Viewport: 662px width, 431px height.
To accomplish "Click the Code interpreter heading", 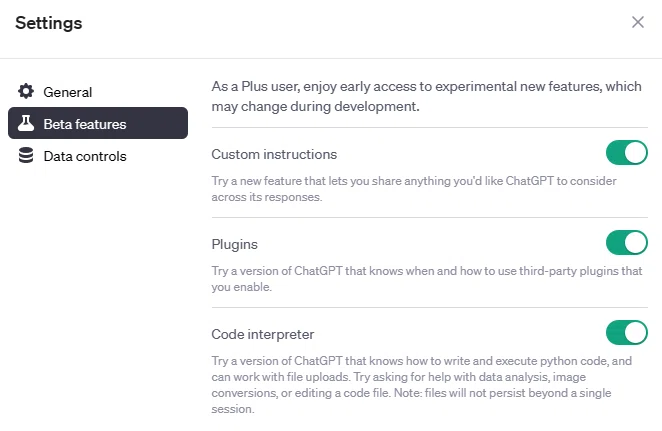I will click(263, 334).
